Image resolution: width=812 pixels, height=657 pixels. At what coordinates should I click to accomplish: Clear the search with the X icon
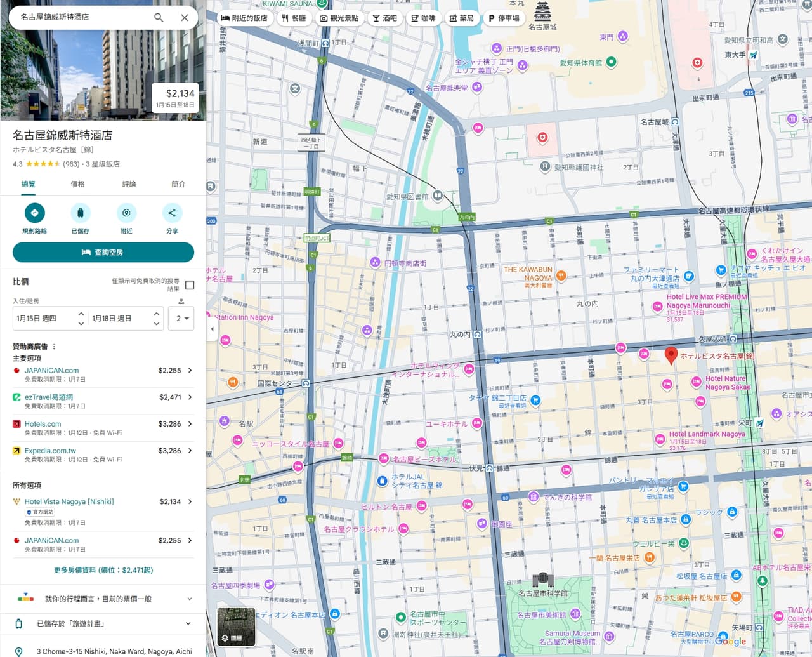point(185,17)
